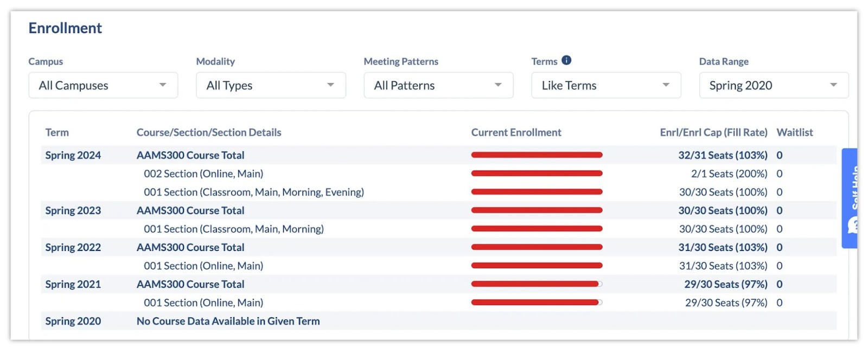Click Course/Section/Section Details column header
The image size is (868, 348).
pos(209,132)
